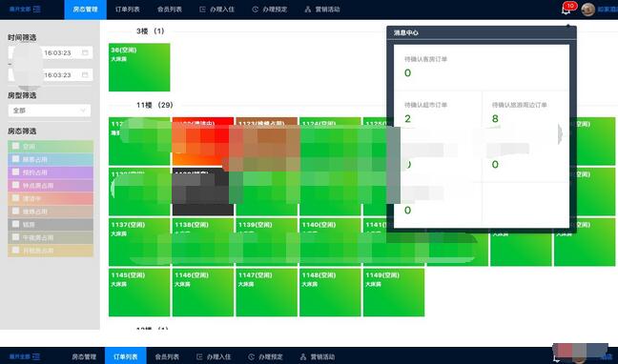Open the 会员列表 tab
Image resolution: width=618 pixels, height=364 pixels.
point(170,10)
